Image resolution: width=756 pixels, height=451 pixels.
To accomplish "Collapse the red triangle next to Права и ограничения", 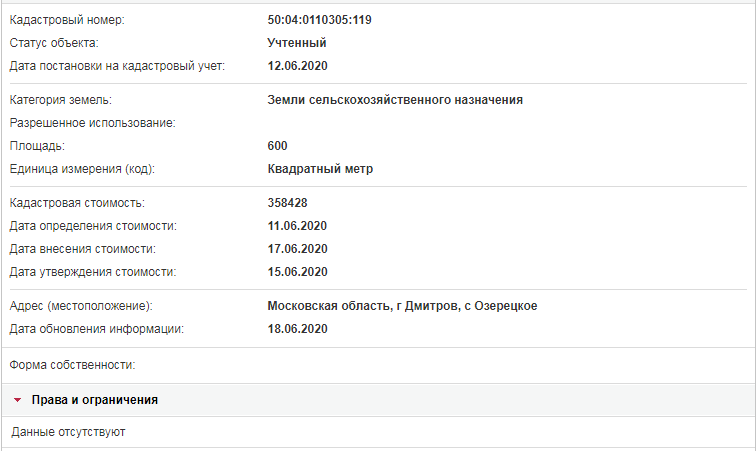I will [18, 400].
